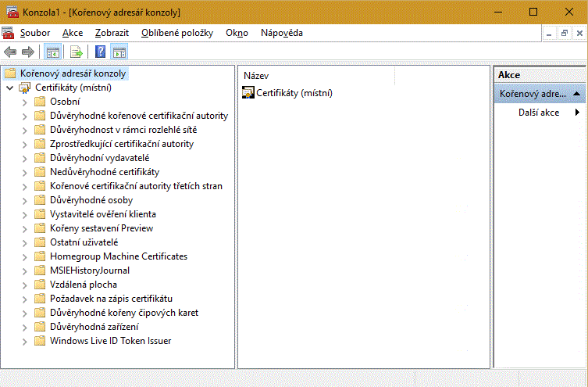This screenshot has width=588, height=387.
Task: Click the MMC console icon in menu bar
Action: tap(8, 33)
